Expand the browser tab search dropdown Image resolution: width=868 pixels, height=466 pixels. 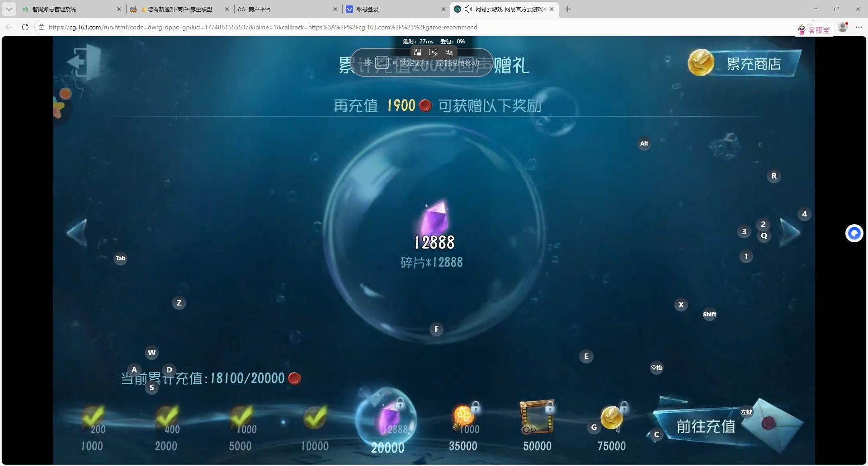9,9
